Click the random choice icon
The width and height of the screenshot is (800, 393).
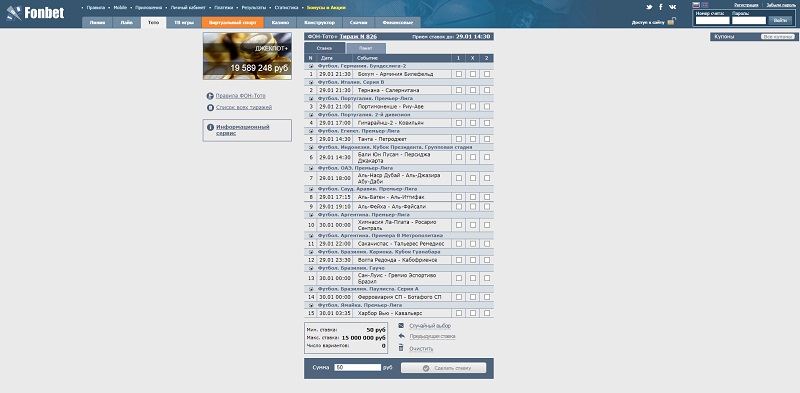[x=401, y=326]
